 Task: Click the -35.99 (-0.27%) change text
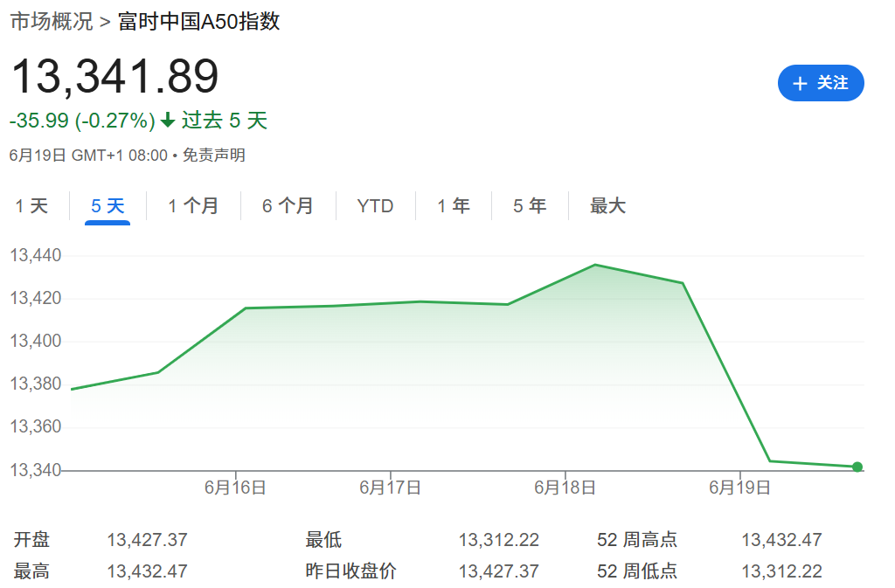(x=82, y=121)
